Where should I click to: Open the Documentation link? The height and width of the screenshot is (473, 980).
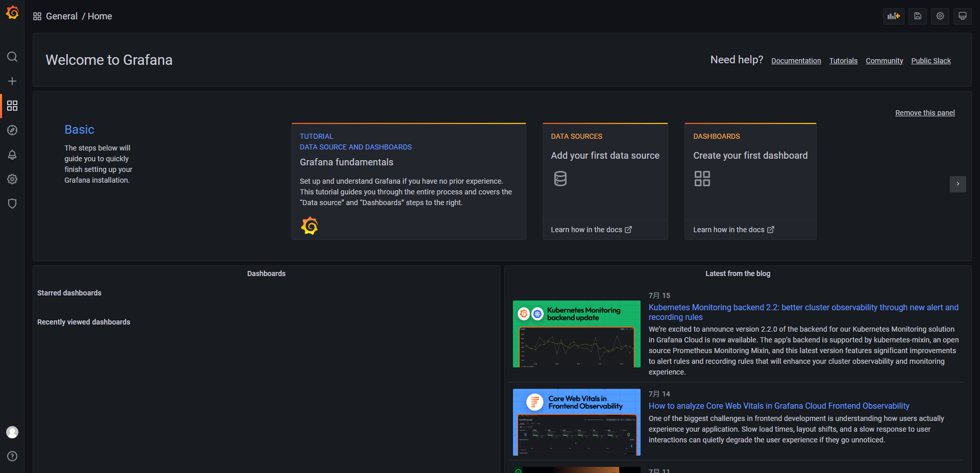tap(796, 61)
